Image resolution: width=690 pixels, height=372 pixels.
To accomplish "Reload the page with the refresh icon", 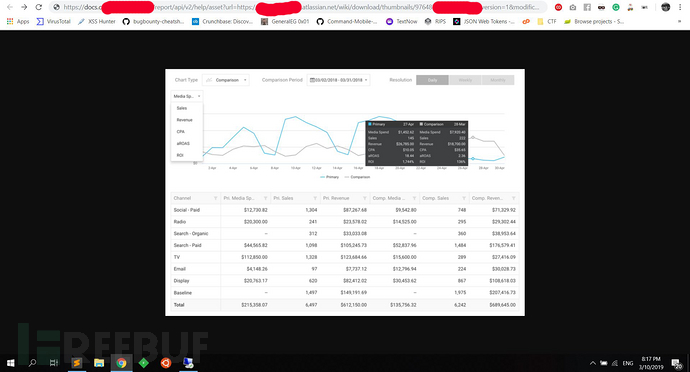I will pos(39,7).
